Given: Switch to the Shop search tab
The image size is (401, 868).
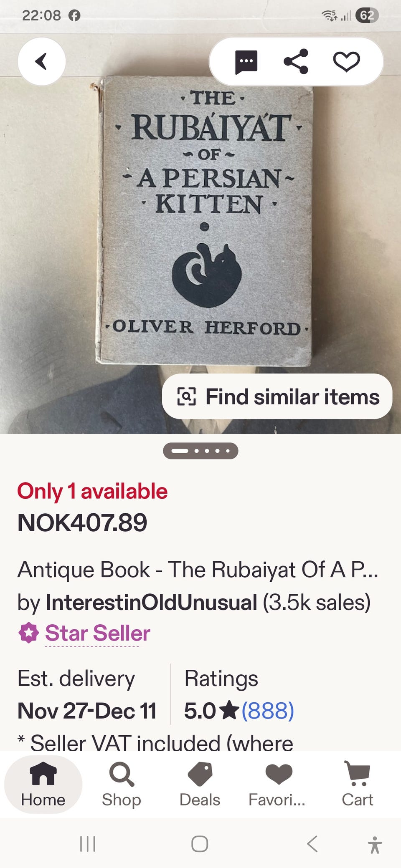Looking at the screenshot, I should (122, 784).
